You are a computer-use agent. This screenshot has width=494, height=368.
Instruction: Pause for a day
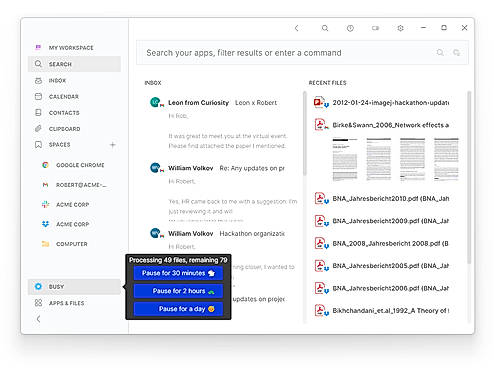click(x=178, y=309)
